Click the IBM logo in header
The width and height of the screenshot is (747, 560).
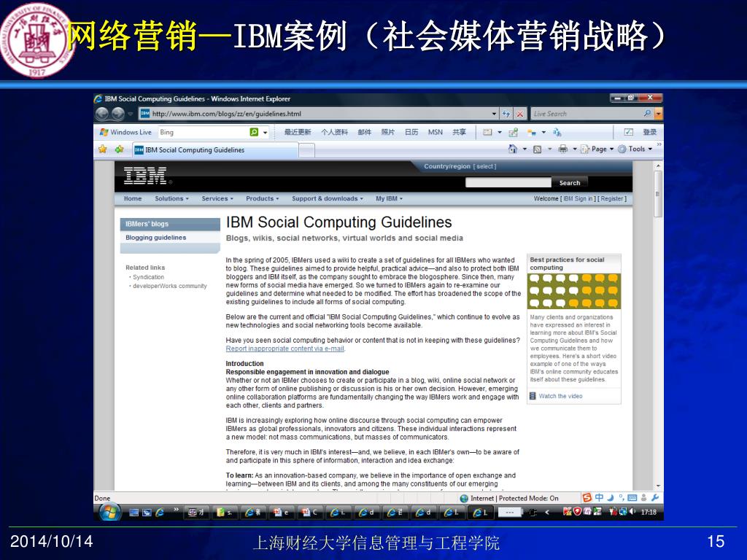146,176
